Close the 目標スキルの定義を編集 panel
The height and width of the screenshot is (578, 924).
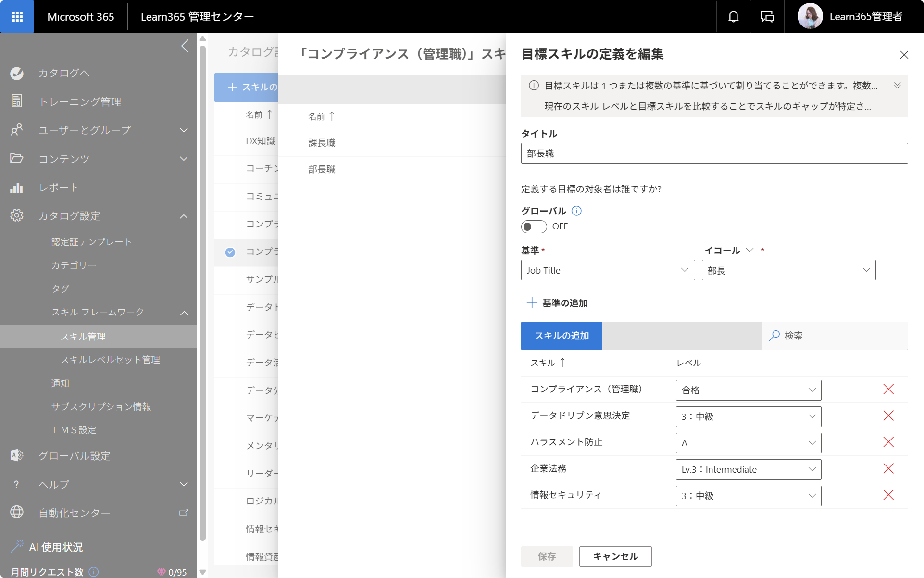(904, 55)
